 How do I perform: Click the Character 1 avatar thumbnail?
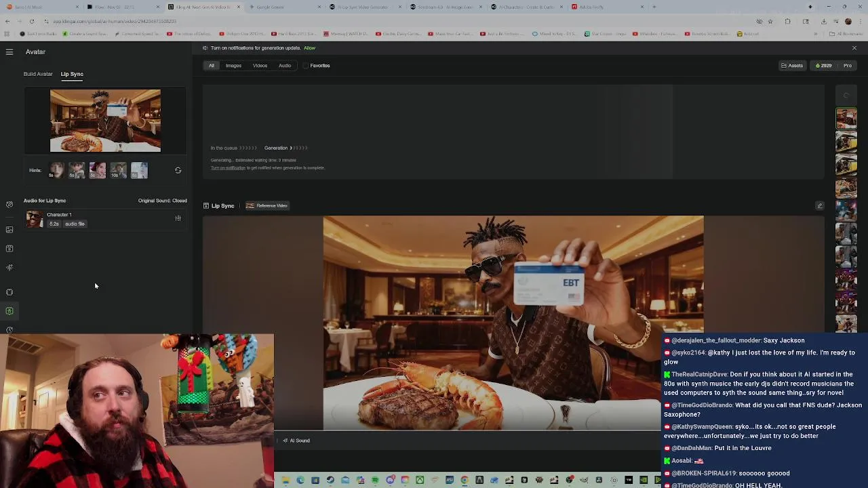click(35, 219)
